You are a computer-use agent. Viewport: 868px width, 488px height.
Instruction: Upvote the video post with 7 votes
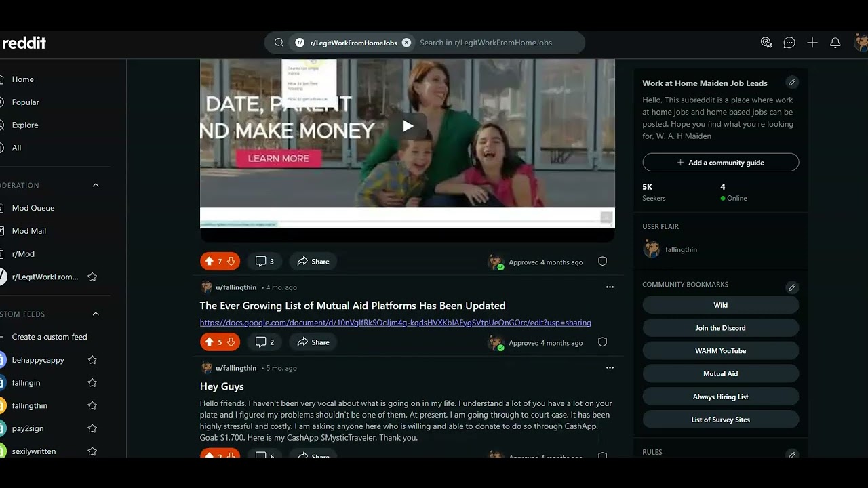209,262
